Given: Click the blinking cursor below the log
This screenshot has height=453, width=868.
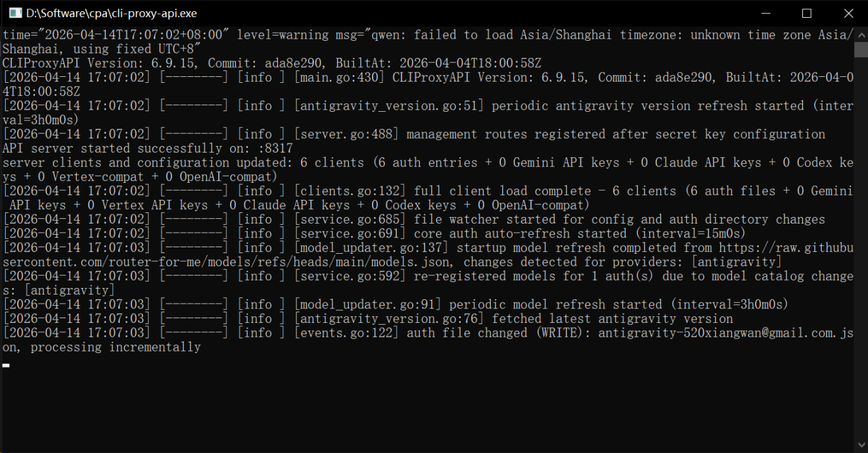Looking at the screenshot, I should coord(6,364).
